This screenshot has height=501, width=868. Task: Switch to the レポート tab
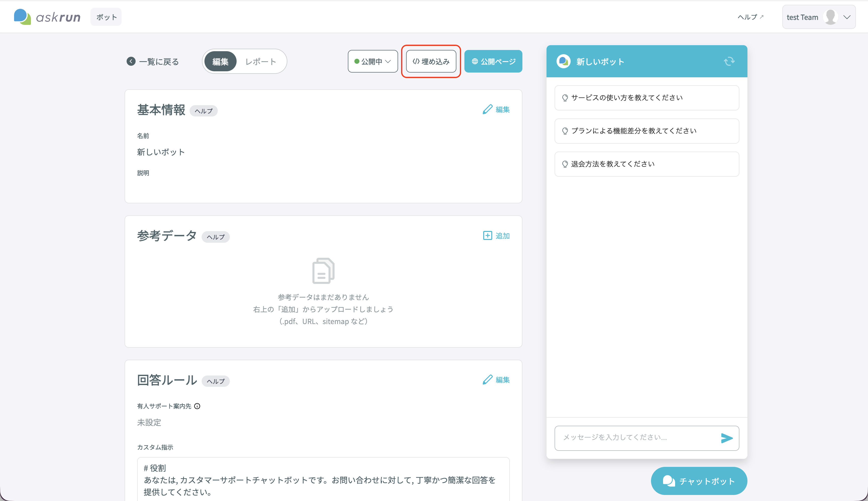coord(261,61)
